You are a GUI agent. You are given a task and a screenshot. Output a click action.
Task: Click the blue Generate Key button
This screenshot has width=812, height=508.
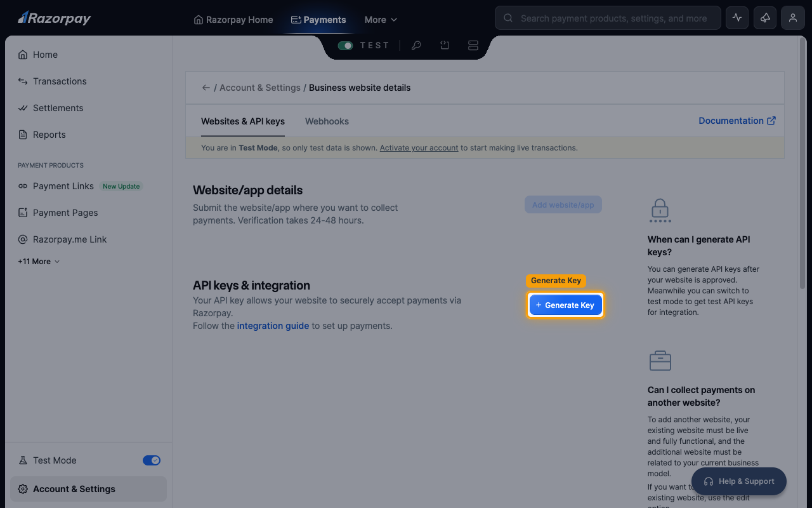click(565, 305)
